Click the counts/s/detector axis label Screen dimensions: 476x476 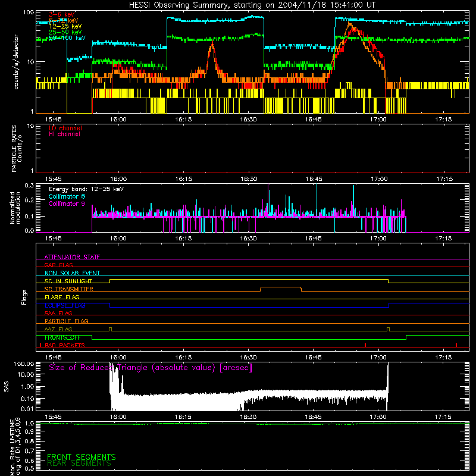pyautogui.click(x=16, y=62)
